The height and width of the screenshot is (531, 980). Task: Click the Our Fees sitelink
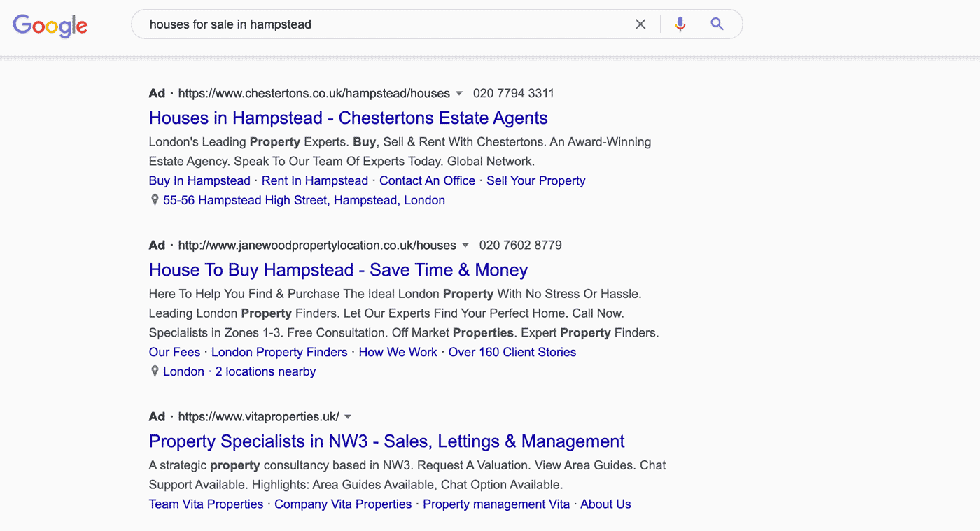(174, 352)
